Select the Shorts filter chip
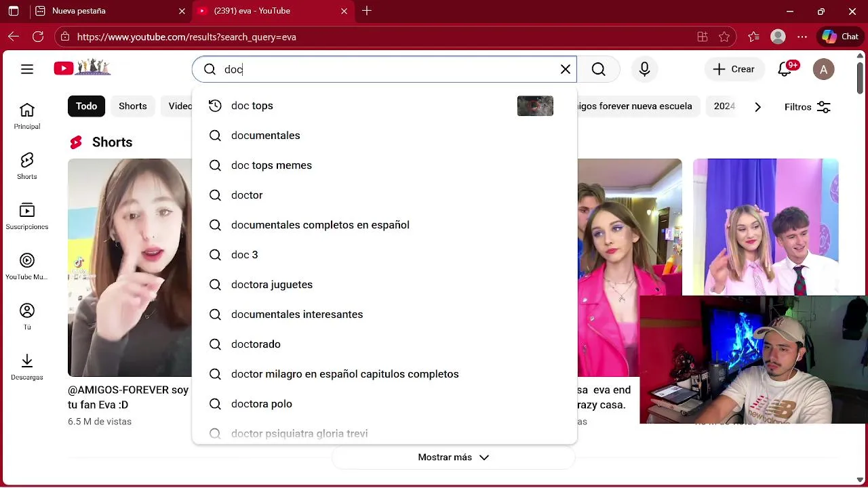Screen dimensions: 868x488 pos(133,106)
